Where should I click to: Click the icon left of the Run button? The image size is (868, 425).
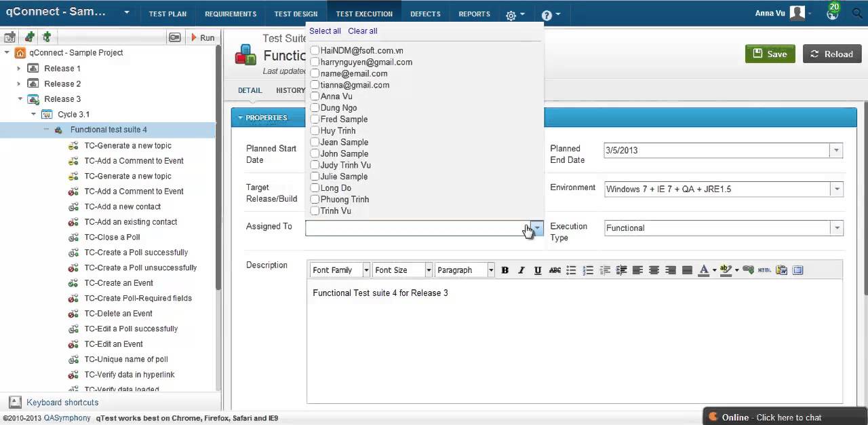click(x=175, y=38)
